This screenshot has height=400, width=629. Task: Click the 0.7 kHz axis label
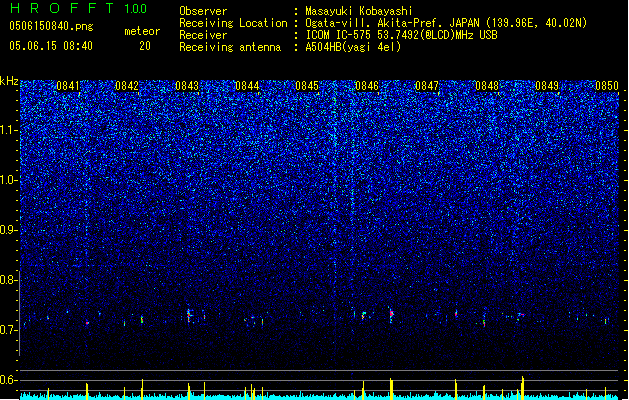pyautogui.click(x=9, y=330)
